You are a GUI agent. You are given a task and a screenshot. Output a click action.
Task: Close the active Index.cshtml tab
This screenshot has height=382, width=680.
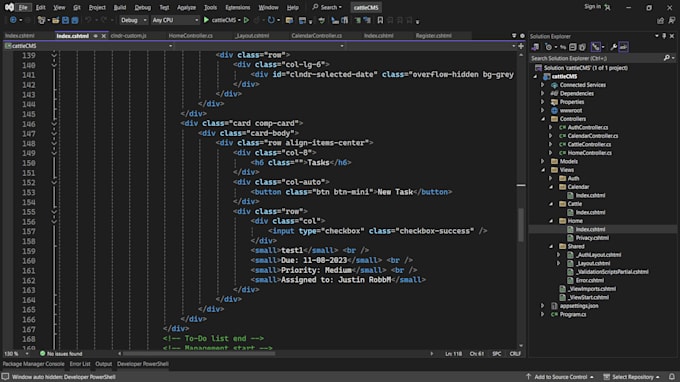(104, 36)
